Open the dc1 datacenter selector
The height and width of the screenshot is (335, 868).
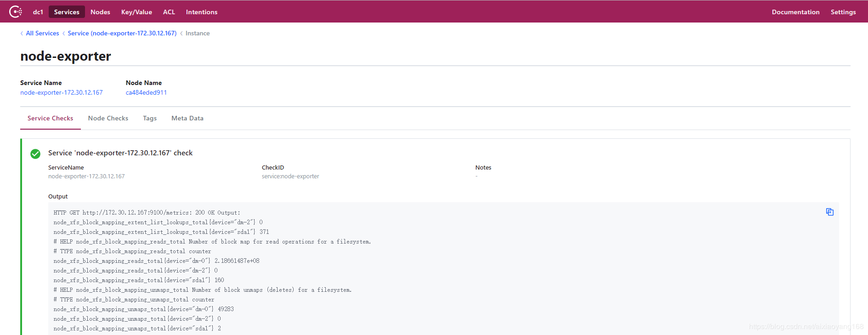click(38, 12)
